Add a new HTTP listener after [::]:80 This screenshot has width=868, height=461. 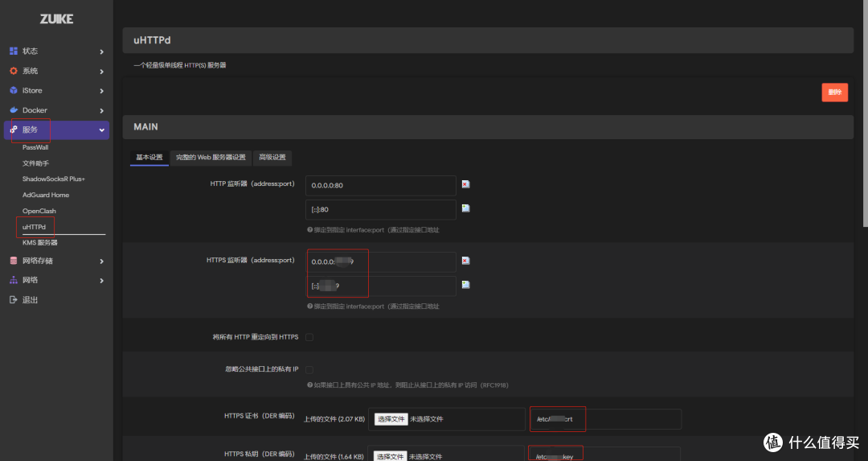[465, 208]
